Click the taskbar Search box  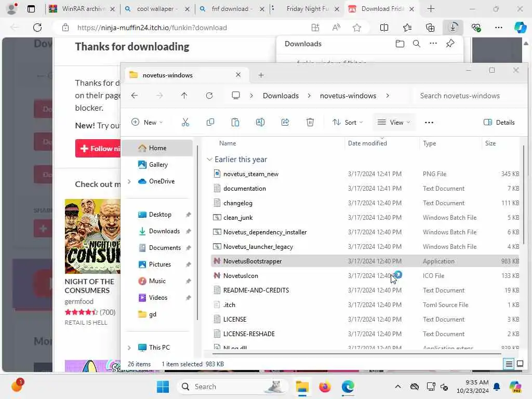(232, 387)
